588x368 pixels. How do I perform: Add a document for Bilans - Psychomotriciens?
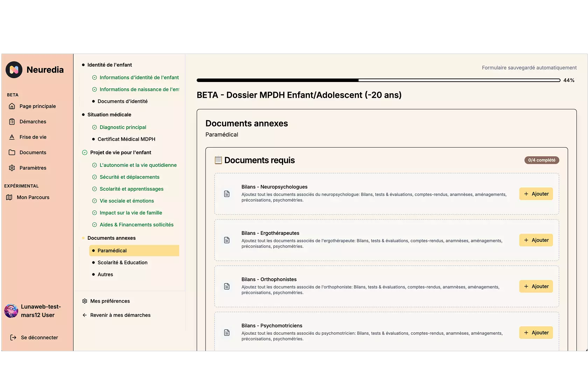click(x=536, y=333)
